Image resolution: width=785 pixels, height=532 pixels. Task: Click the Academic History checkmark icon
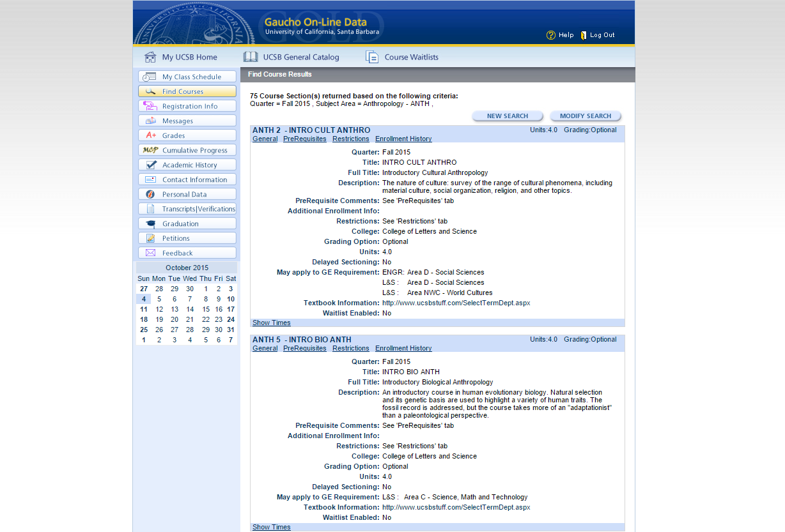click(151, 165)
